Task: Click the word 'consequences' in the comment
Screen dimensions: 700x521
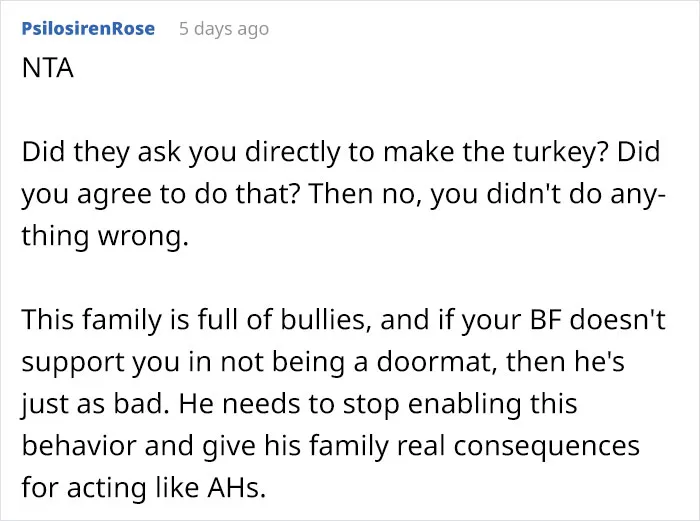Action: point(546,446)
